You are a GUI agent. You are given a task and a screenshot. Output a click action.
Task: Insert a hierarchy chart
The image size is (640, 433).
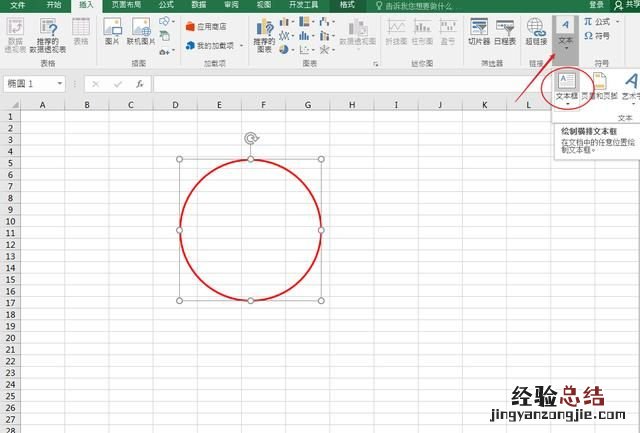tap(304, 22)
